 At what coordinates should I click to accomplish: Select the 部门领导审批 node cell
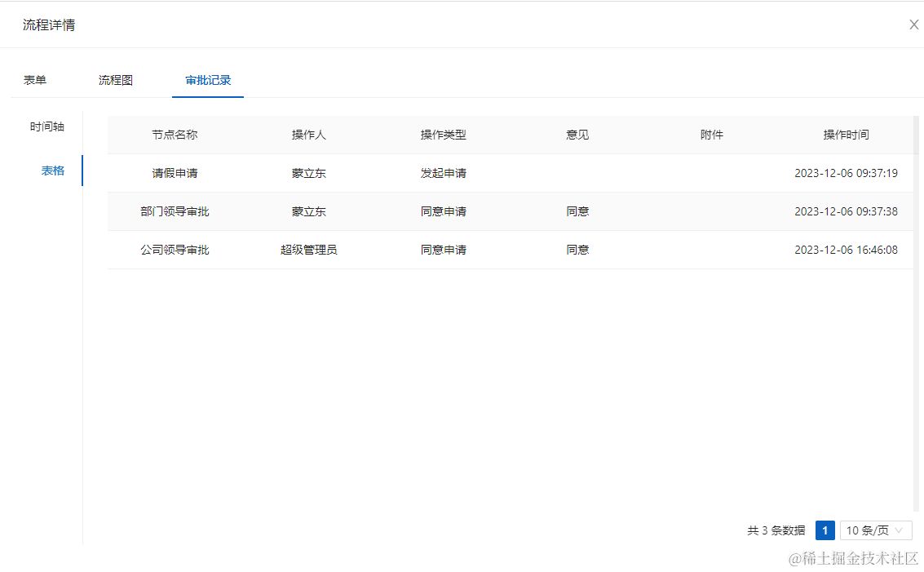tap(175, 211)
